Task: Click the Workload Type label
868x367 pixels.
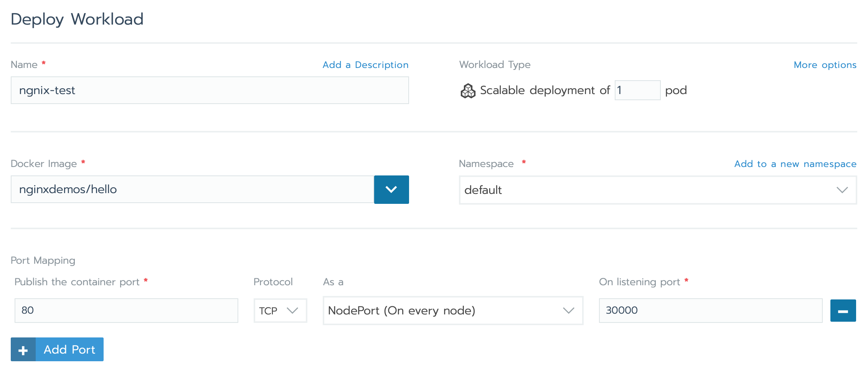Action: (495, 64)
